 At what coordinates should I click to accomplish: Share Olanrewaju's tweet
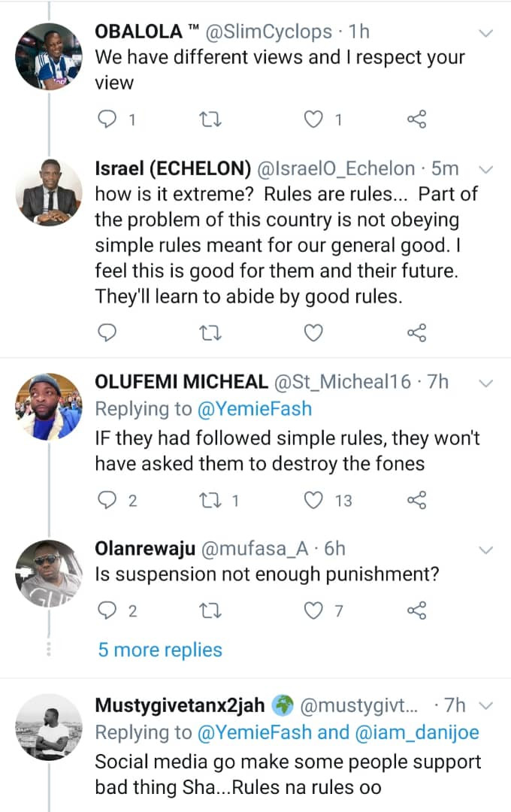pos(416,611)
